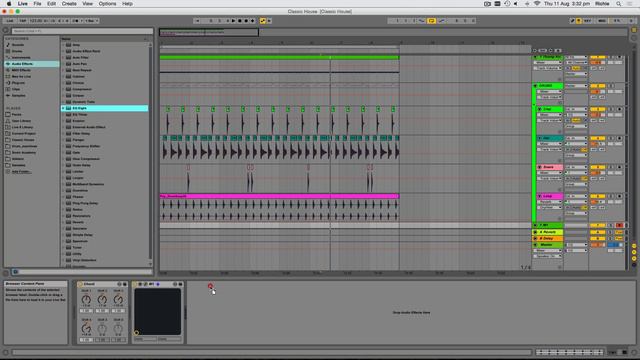
Task: Click the transport Stop button
Action: (240, 21)
